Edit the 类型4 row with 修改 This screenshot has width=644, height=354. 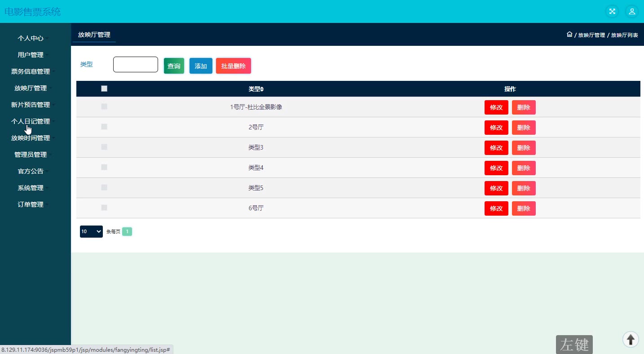tap(496, 168)
